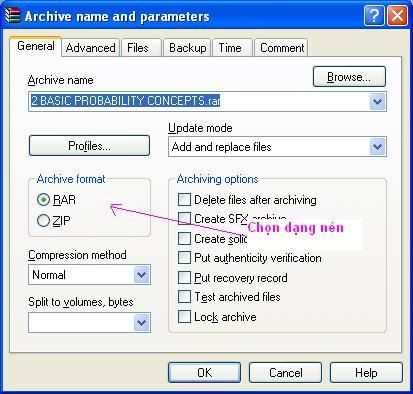Viewport: 413px width, 394px height.
Task: Click in the Archive name text field
Action: point(199,101)
